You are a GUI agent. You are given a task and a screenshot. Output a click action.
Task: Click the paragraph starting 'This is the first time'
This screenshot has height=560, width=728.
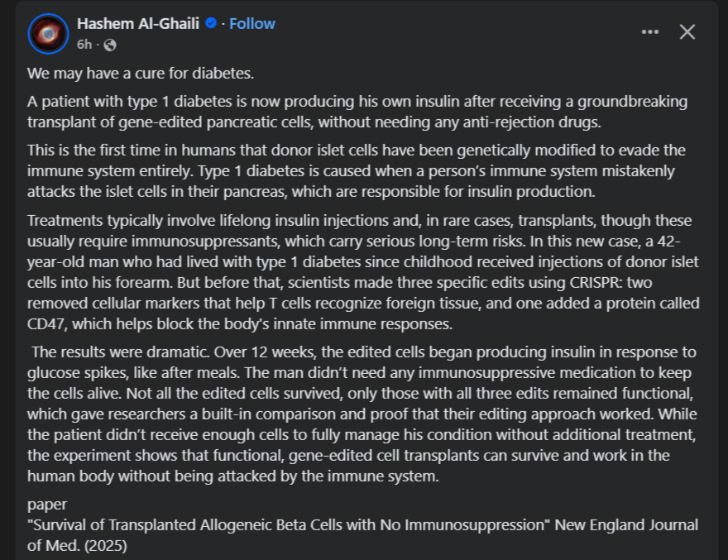(356, 171)
